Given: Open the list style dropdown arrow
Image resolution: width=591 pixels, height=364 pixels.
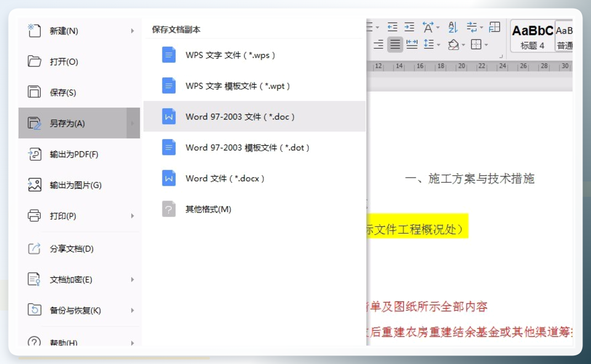Looking at the screenshot, I should point(377,28).
